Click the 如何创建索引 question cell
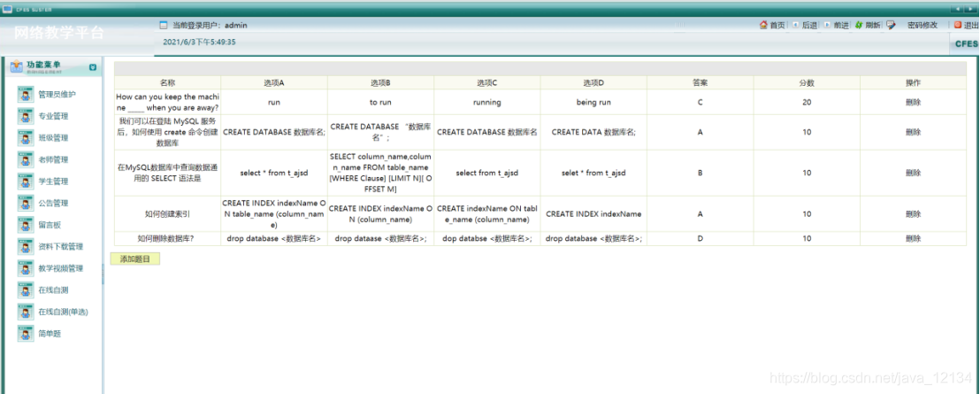 pyautogui.click(x=167, y=214)
